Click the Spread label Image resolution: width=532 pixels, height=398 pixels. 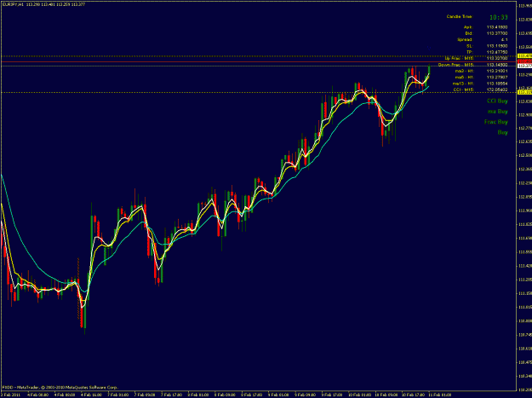[x=465, y=40]
